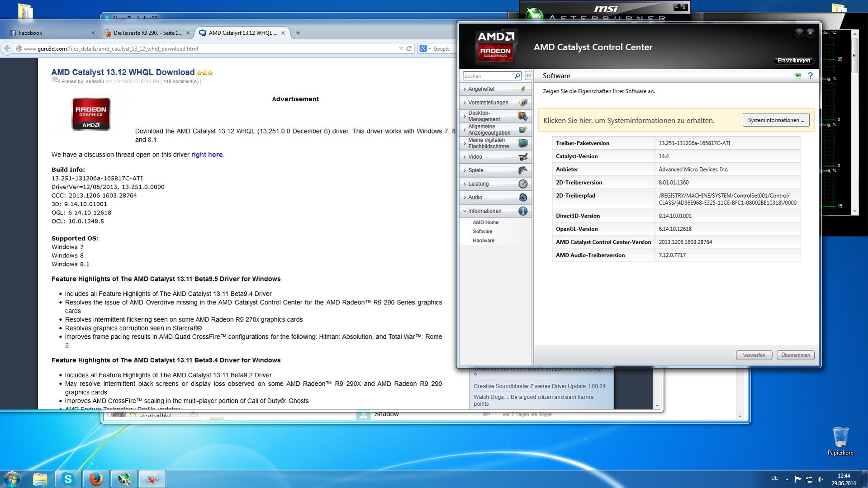Select Software under Informationen
This screenshot has width=868, height=488.
tap(482, 232)
